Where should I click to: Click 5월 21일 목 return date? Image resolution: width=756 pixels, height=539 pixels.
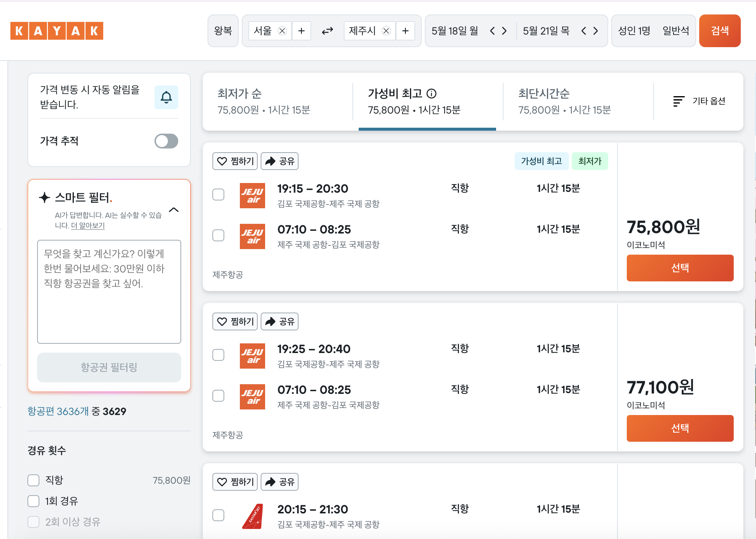(546, 31)
